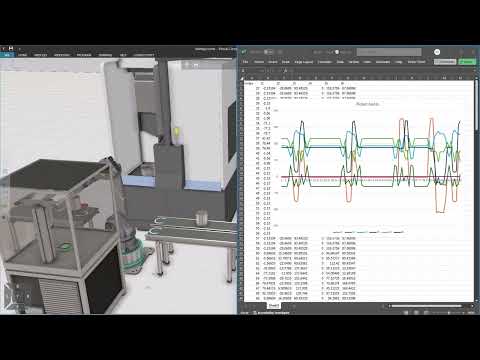Toggle AutoSave in Excel
The width and height of the screenshot is (480, 360).
click(268, 52)
